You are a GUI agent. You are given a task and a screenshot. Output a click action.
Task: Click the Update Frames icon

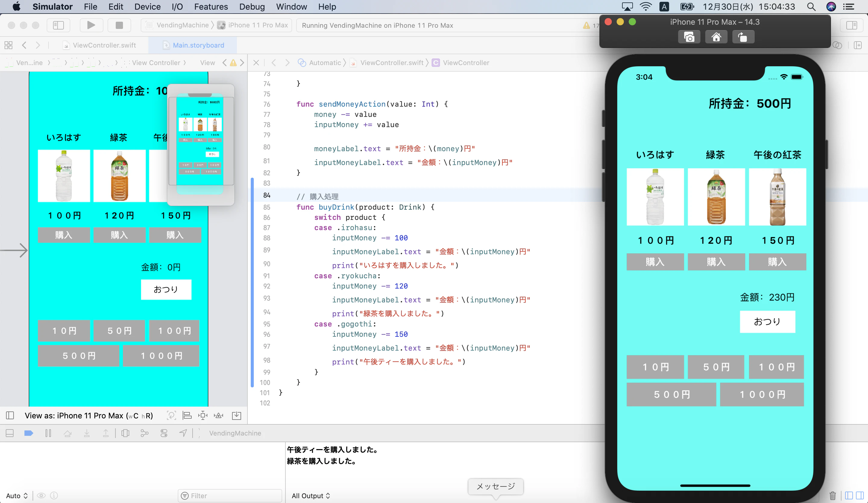coord(171,416)
